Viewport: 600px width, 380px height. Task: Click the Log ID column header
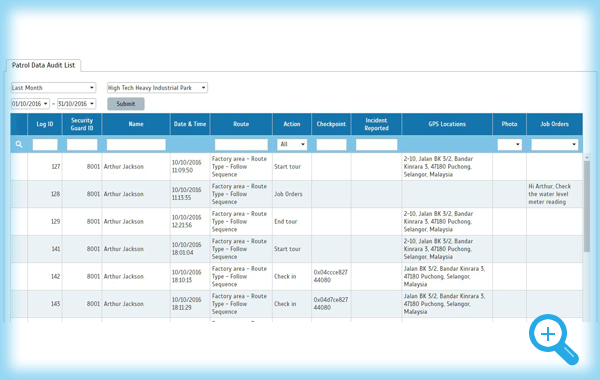coord(45,124)
